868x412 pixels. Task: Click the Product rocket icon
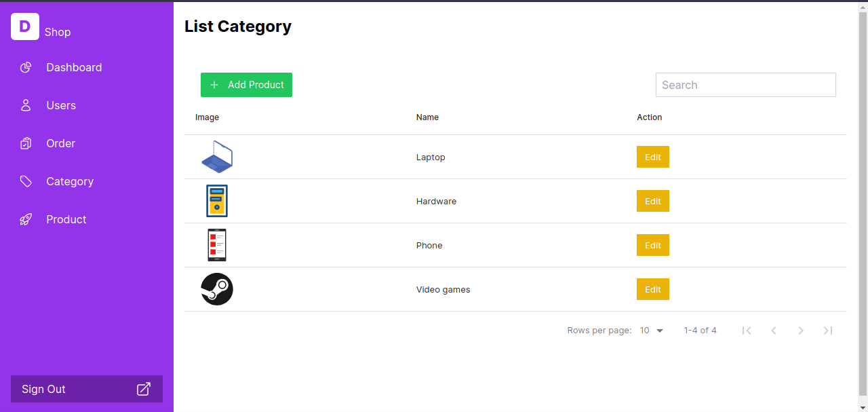[26, 219]
